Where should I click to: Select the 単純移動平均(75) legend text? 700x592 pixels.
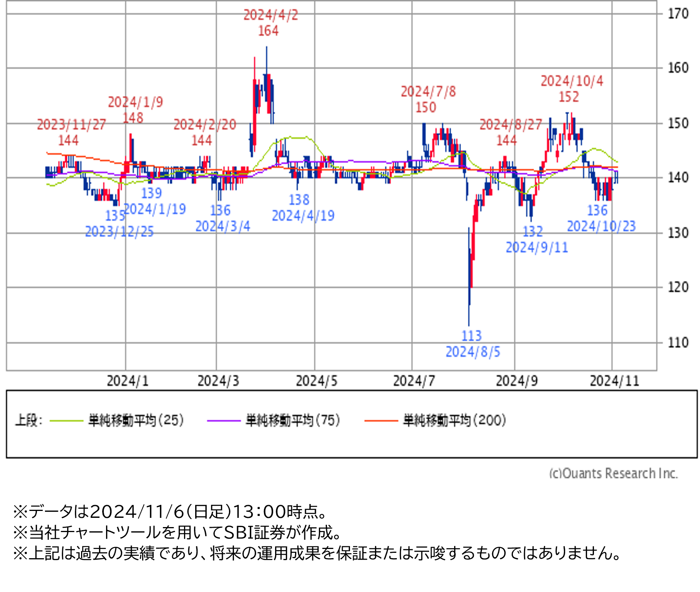(x=293, y=420)
